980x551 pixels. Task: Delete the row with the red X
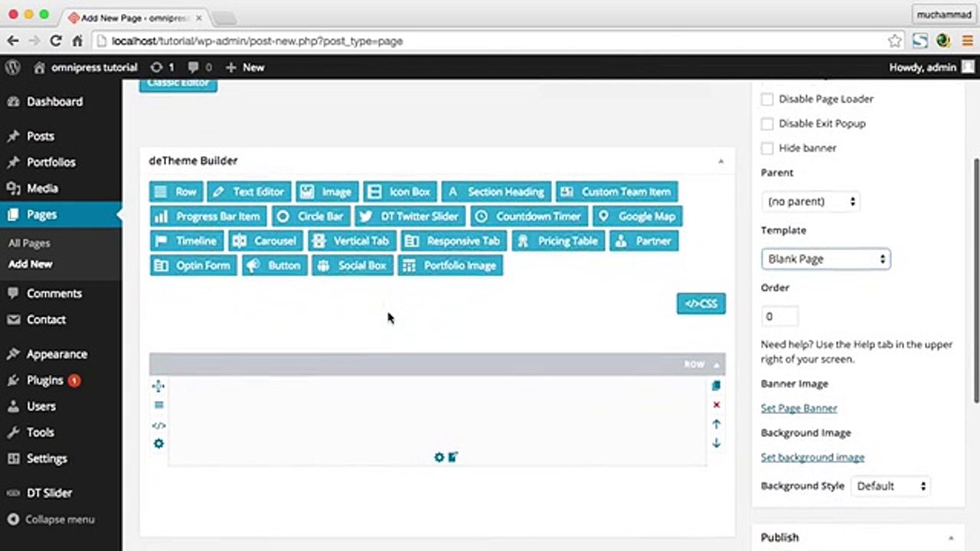[717, 405]
